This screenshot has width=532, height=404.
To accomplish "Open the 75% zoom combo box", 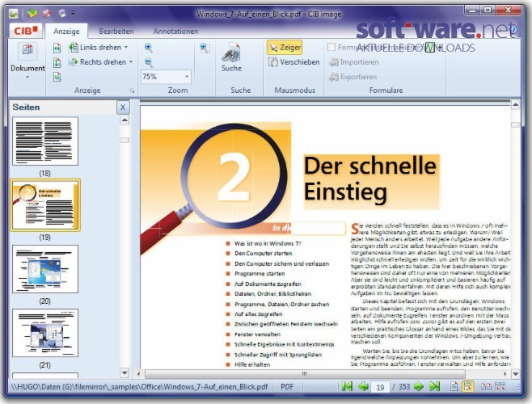I will pyautogui.click(x=166, y=77).
